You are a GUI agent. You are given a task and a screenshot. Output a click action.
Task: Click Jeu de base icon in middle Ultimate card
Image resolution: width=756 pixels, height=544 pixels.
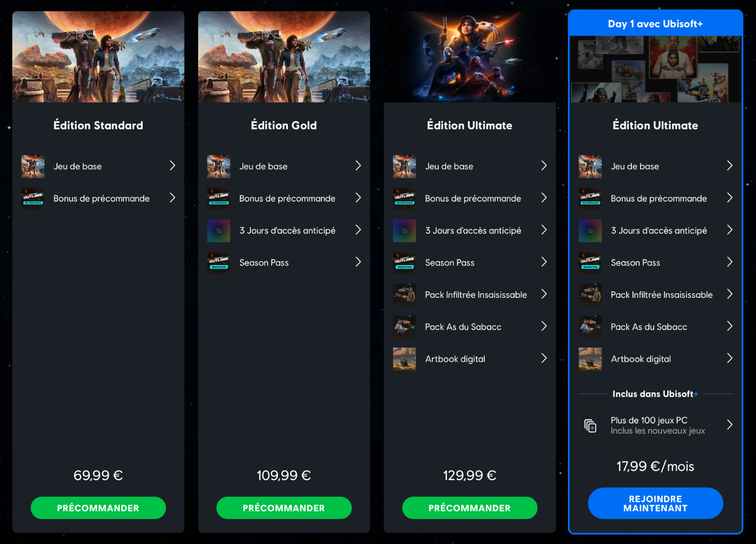click(404, 166)
